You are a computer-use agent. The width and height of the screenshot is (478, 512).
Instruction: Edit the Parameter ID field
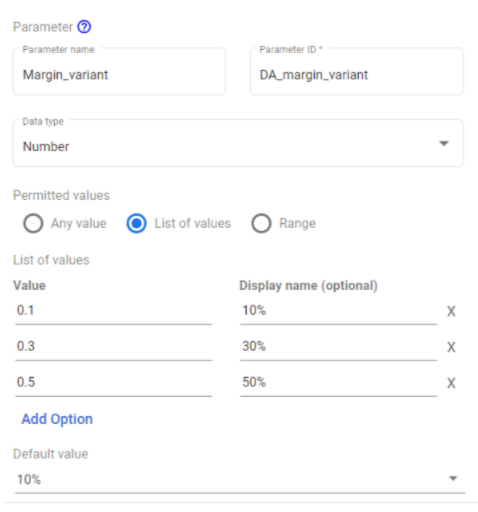coord(357,71)
